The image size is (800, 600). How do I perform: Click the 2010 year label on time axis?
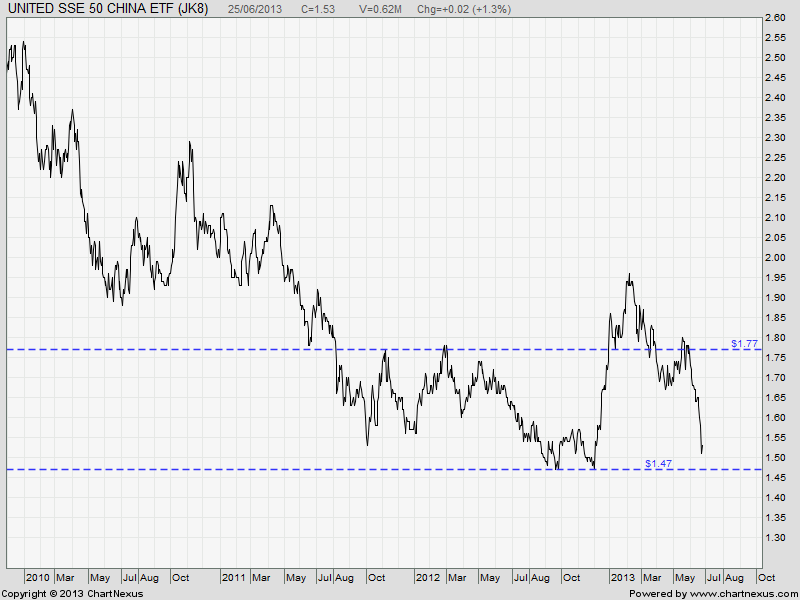(38, 578)
